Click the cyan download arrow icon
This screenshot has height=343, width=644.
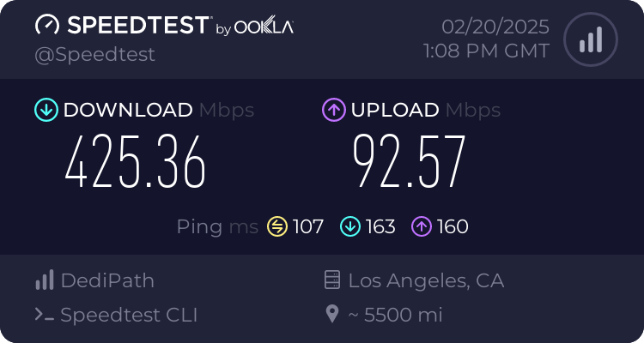click(46, 110)
